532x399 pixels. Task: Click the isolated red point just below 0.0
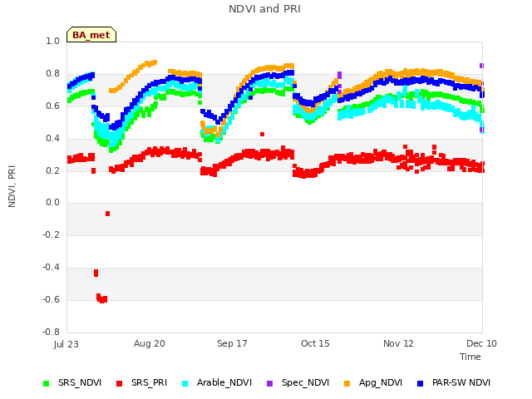point(107,214)
